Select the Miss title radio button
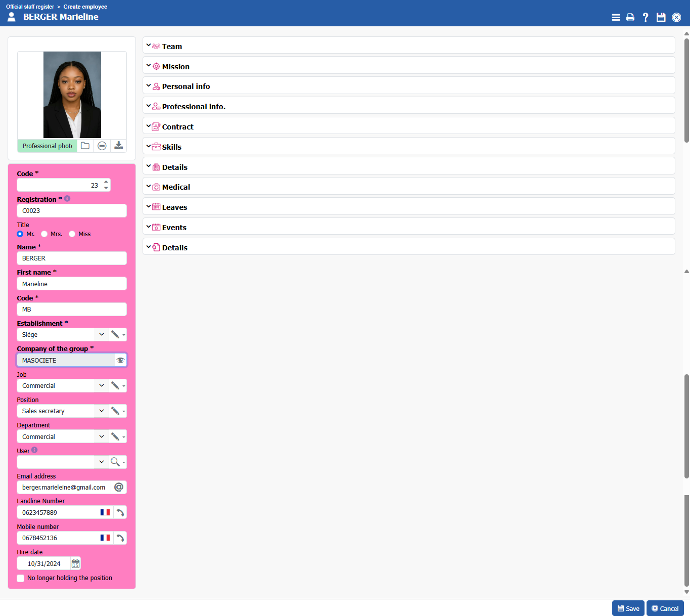Image resolution: width=690 pixels, height=616 pixels. [x=72, y=234]
